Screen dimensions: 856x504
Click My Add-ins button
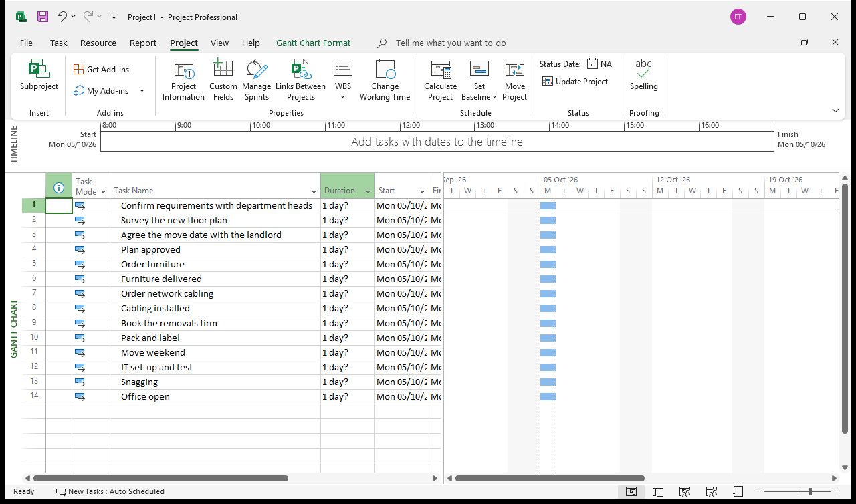pos(102,91)
